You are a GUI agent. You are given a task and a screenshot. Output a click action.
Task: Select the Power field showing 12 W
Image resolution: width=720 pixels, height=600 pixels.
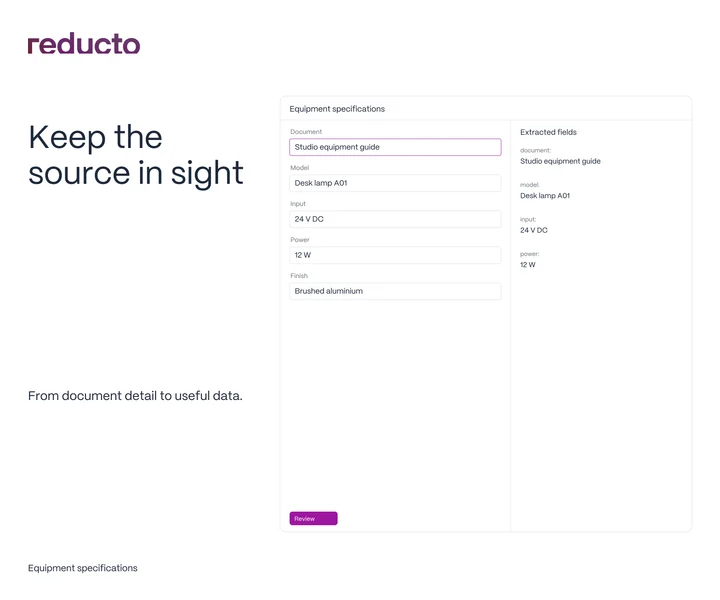(395, 255)
